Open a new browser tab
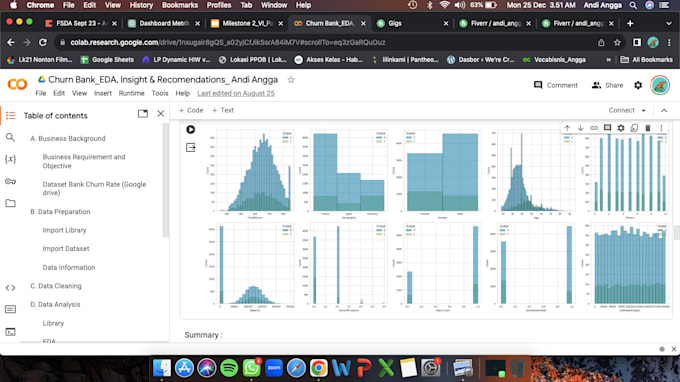Viewport: 680px width, 382px height. [x=630, y=23]
